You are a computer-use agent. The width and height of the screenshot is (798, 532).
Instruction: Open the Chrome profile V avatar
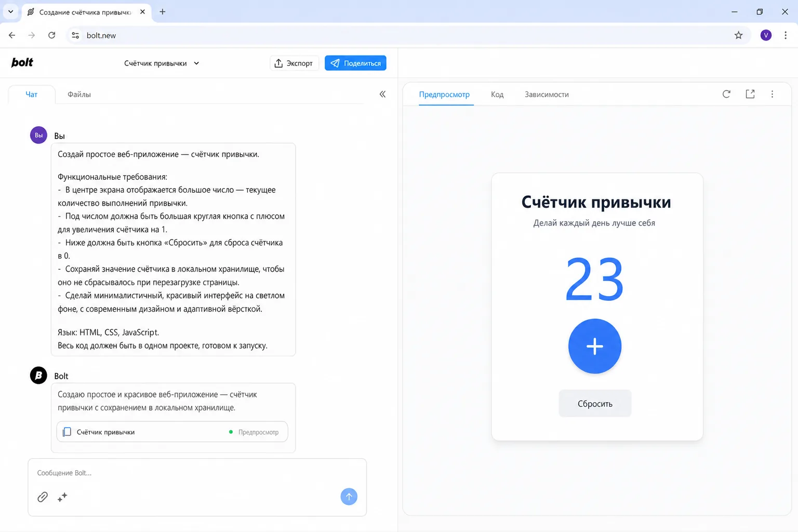point(766,35)
